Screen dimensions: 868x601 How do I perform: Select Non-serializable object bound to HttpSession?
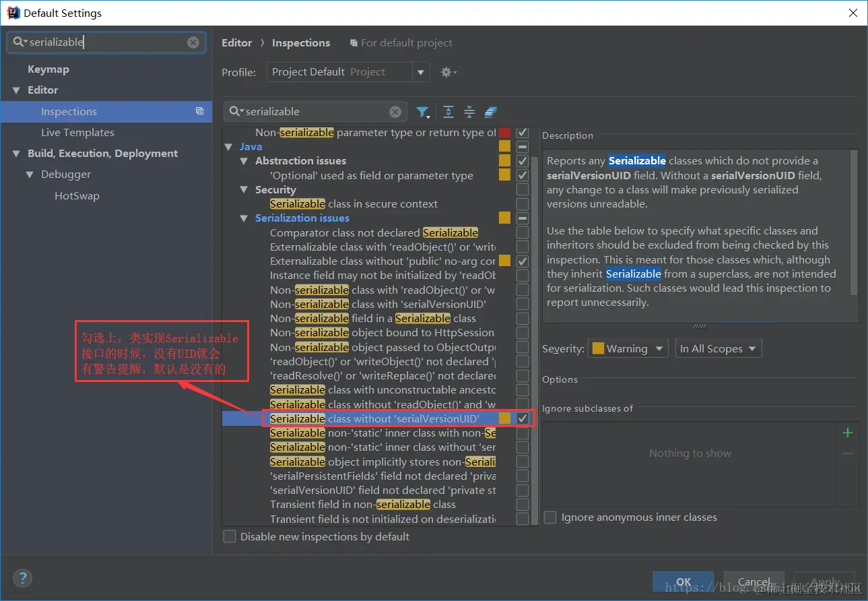coord(382,333)
